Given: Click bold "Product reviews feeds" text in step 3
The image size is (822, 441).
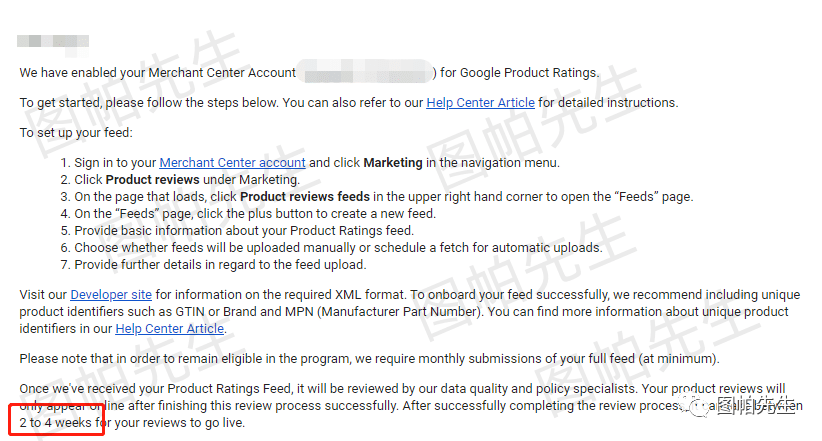Looking at the screenshot, I should [305, 197].
